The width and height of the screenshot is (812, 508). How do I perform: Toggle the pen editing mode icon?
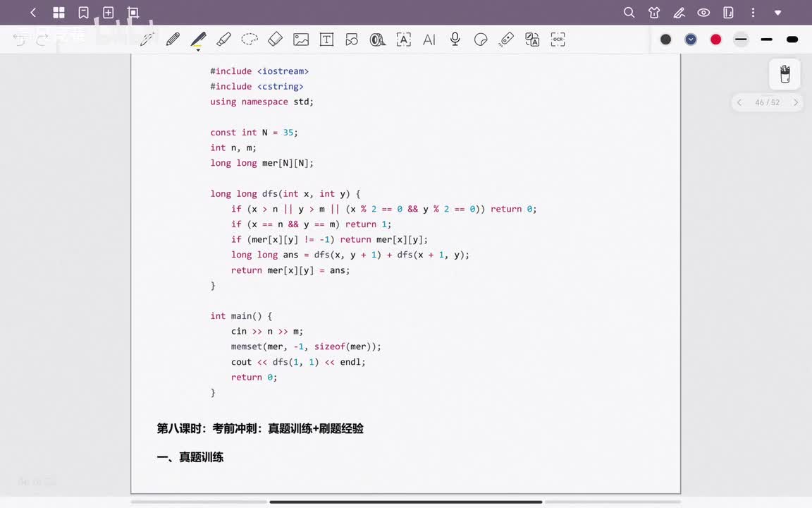click(x=679, y=13)
